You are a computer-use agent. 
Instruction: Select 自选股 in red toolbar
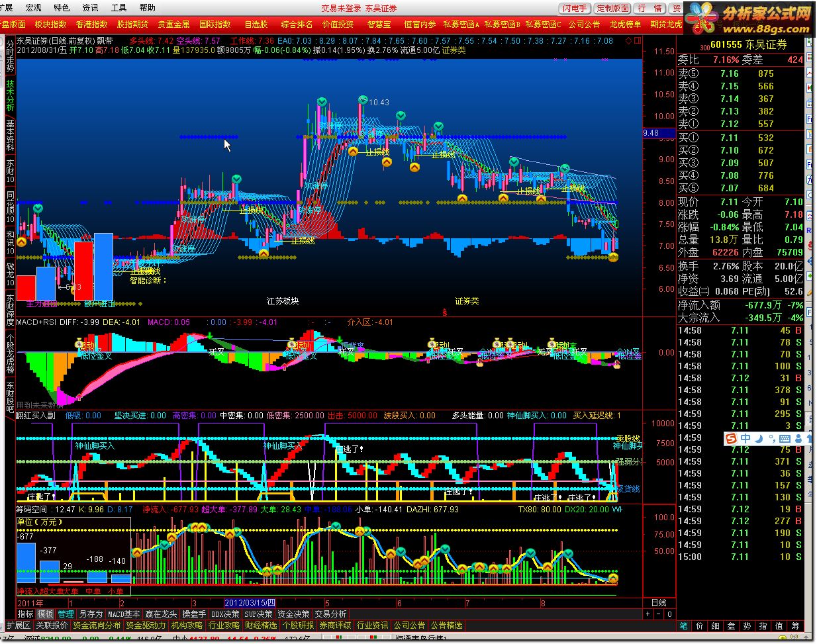click(256, 24)
